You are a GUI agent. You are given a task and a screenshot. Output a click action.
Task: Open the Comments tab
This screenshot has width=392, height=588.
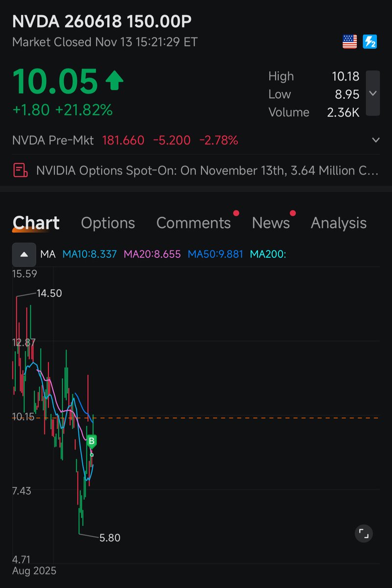point(193,223)
